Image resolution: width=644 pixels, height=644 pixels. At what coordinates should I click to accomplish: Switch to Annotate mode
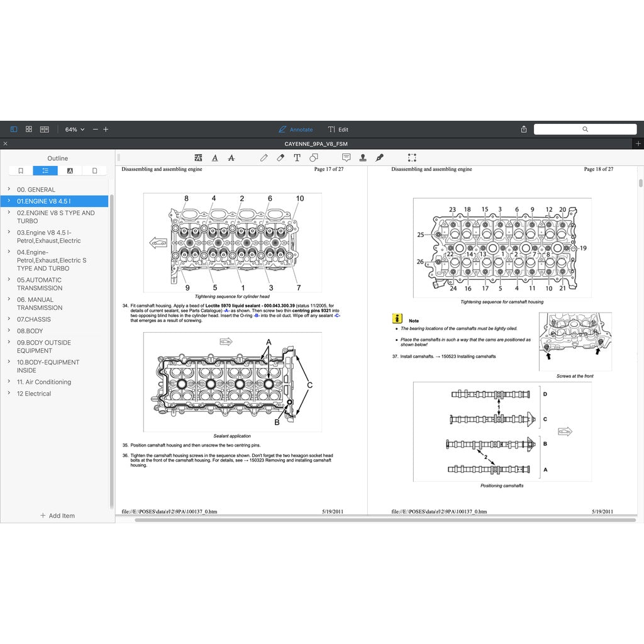coord(296,130)
